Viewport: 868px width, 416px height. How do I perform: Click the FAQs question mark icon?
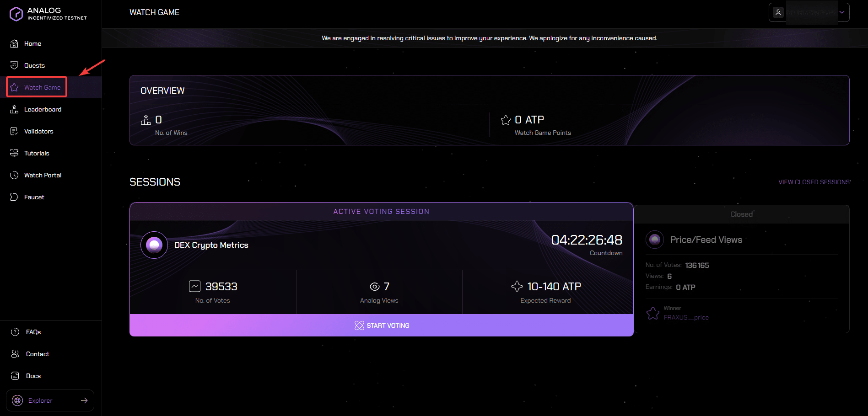tap(15, 332)
